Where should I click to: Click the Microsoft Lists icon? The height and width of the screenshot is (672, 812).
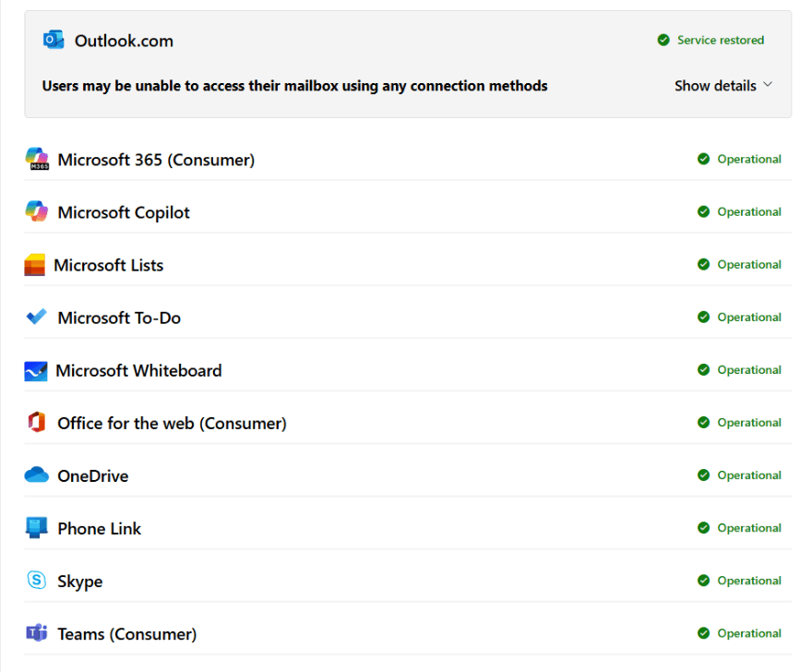(35, 265)
